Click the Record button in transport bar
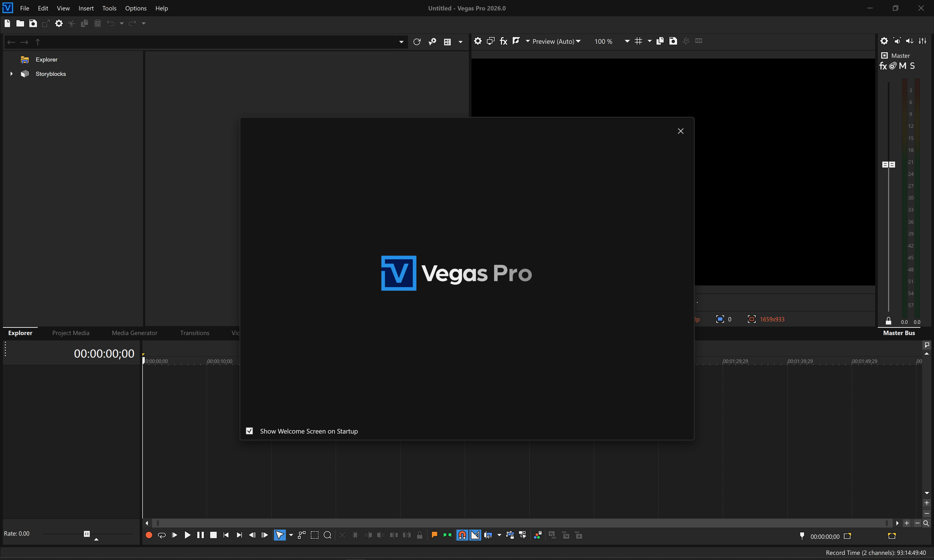934x560 pixels. 149,535
